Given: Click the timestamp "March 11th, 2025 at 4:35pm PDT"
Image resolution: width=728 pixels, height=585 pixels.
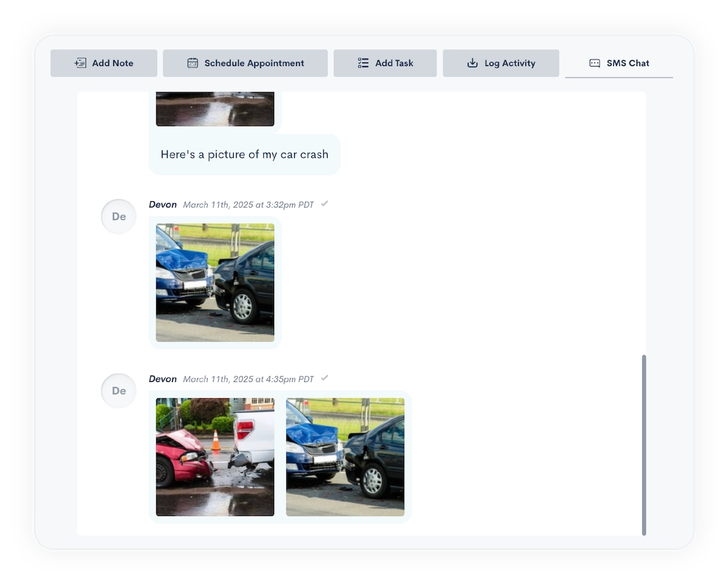Looking at the screenshot, I should pos(249,379).
